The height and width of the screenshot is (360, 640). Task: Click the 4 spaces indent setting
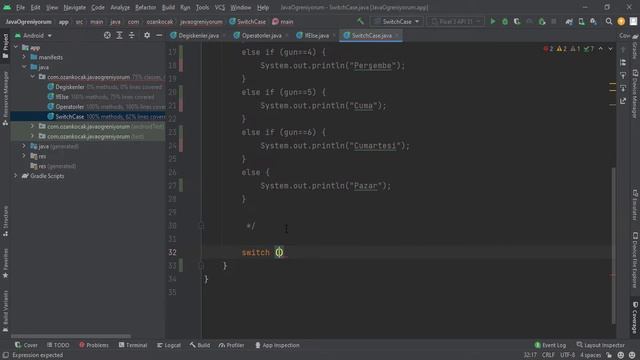click(591, 355)
